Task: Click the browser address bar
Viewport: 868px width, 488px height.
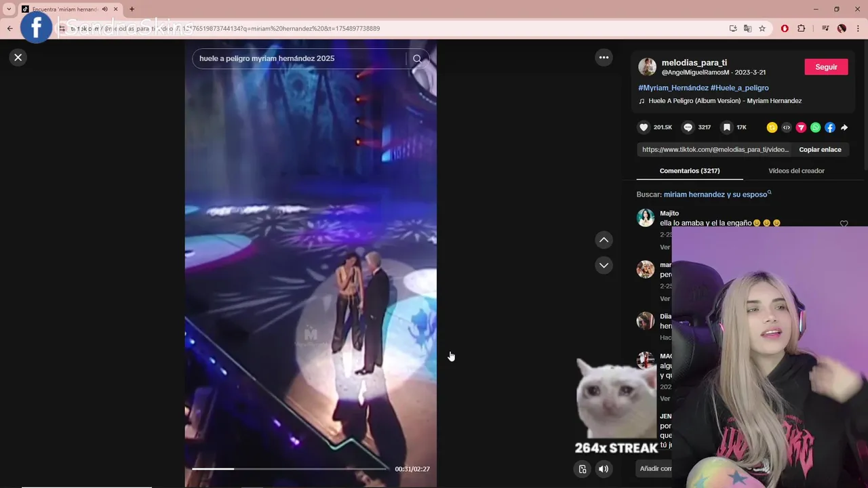Action: click(x=393, y=28)
